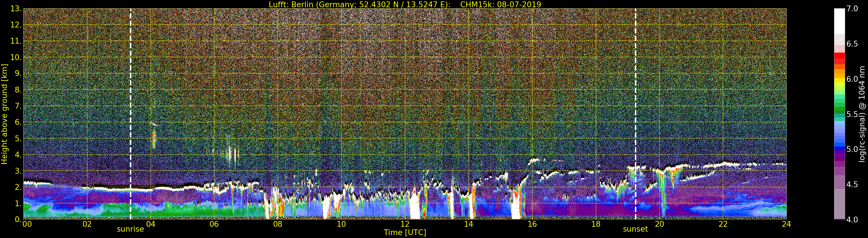The height and width of the screenshot is (238, 868).
Task: Click the height axis tick label '4.'
Action: coord(18,155)
